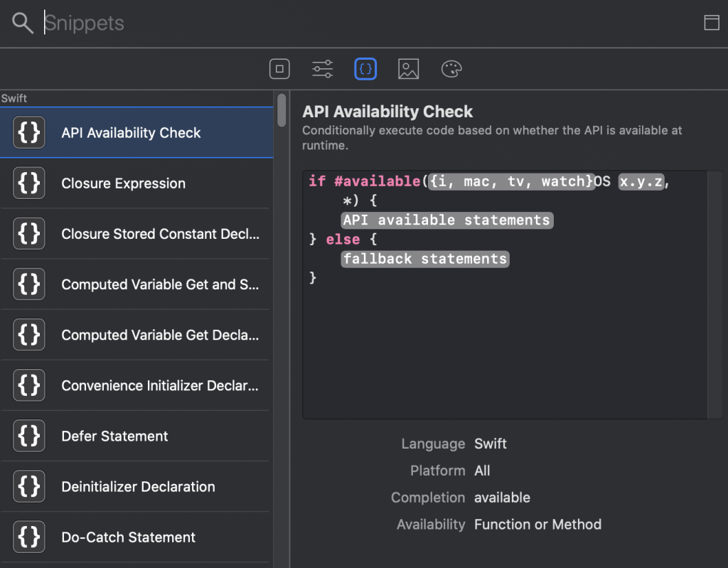Open the Views library tab icon
The height and width of the screenshot is (568, 728).
click(279, 69)
